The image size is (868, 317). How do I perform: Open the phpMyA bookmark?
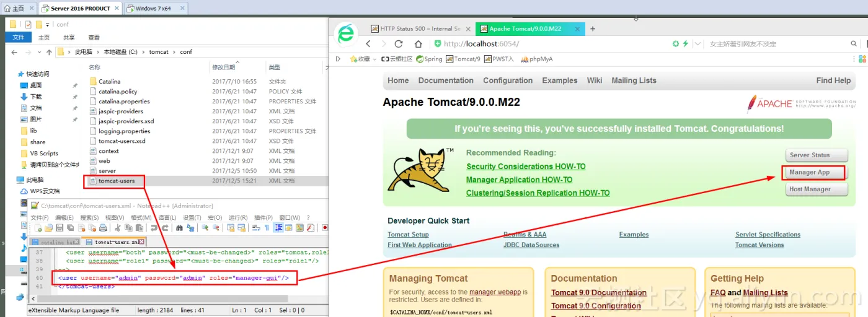click(536, 59)
